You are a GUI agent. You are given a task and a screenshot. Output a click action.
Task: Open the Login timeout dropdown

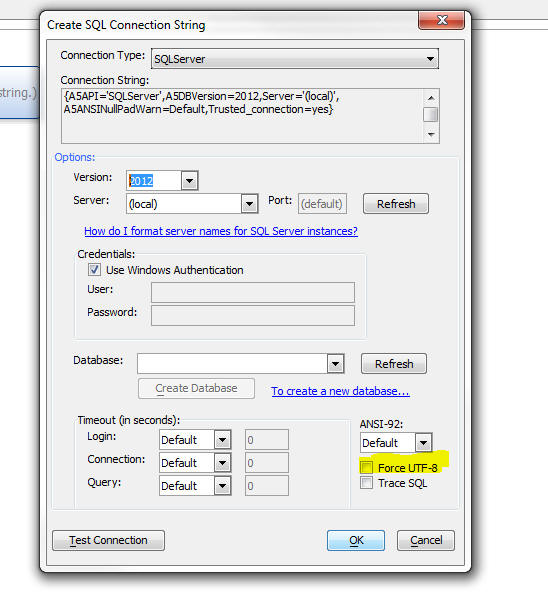click(x=222, y=440)
